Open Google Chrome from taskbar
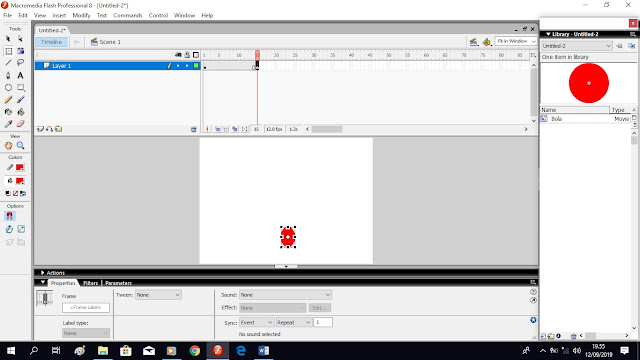Screen dimensions: 640x360 [x=195, y=351]
